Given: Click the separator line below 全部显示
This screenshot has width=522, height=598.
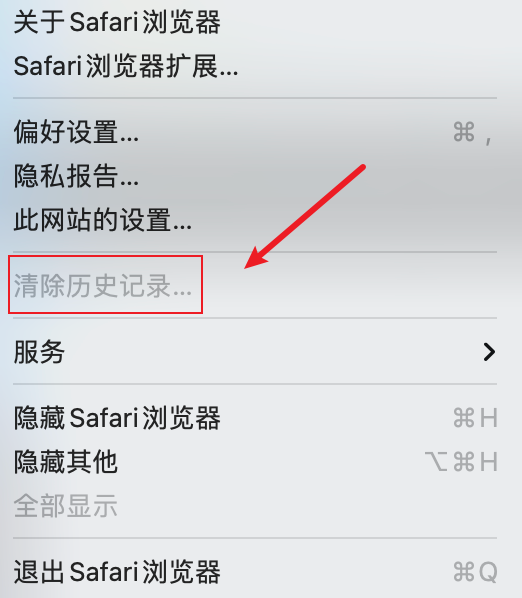Looking at the screenshot, I should tap(255, 538).
